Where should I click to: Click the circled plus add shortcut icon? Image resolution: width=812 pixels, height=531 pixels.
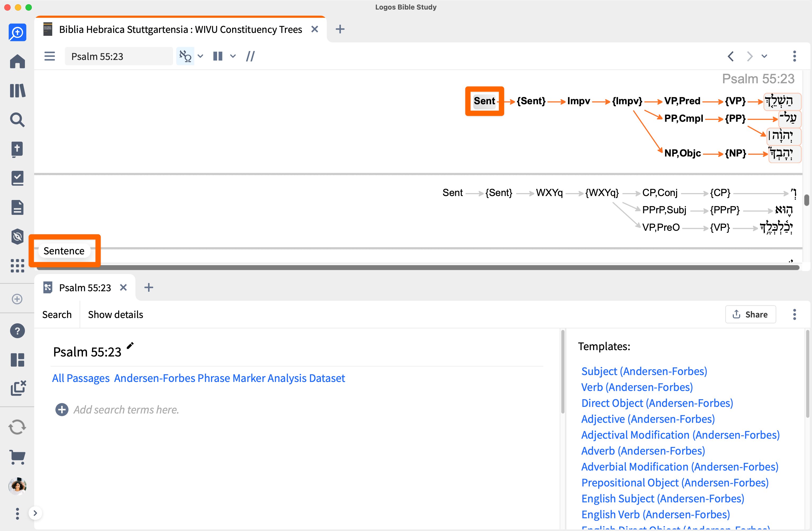click(17, 299)
